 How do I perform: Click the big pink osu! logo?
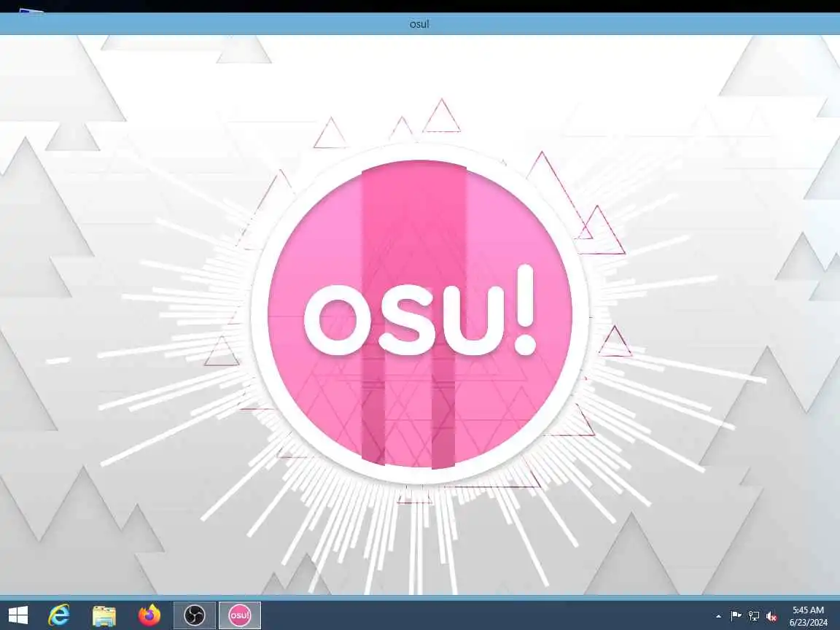pyautogui.click(x=419, y=314)
